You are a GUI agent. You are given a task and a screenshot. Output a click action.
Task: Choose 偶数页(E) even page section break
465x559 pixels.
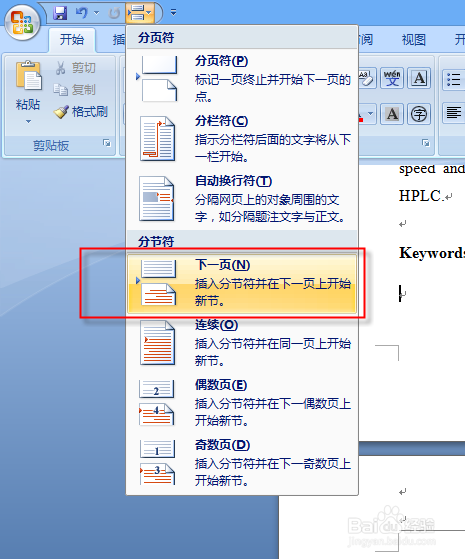tap(242, 403)
